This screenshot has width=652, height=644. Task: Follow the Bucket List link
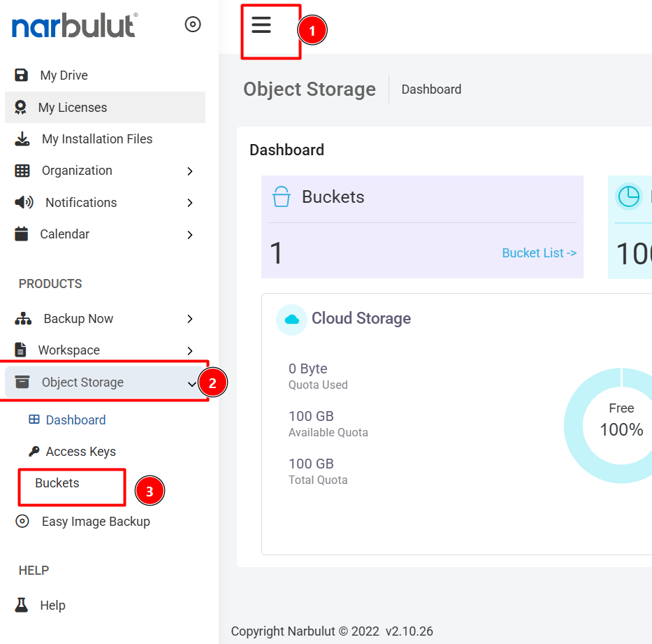pos(539,253)
